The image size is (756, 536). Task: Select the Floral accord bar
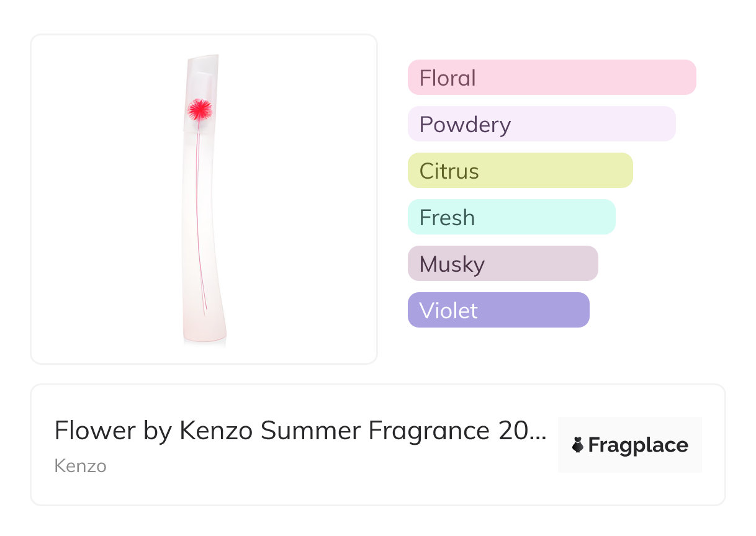pos(551,78)
